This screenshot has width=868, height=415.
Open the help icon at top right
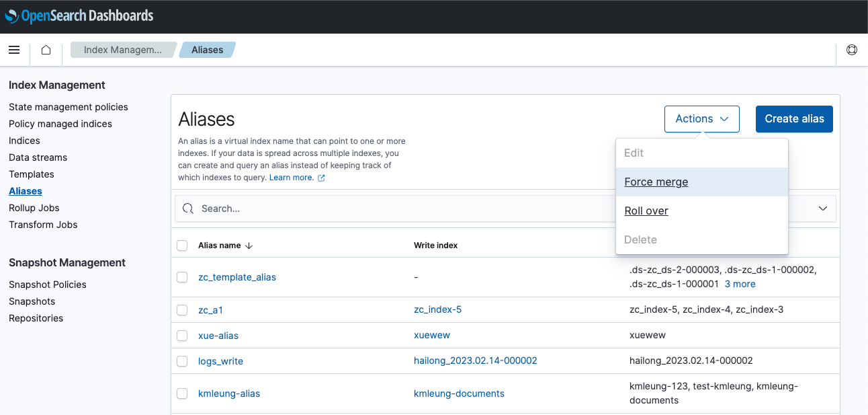[x=851, y=49]
